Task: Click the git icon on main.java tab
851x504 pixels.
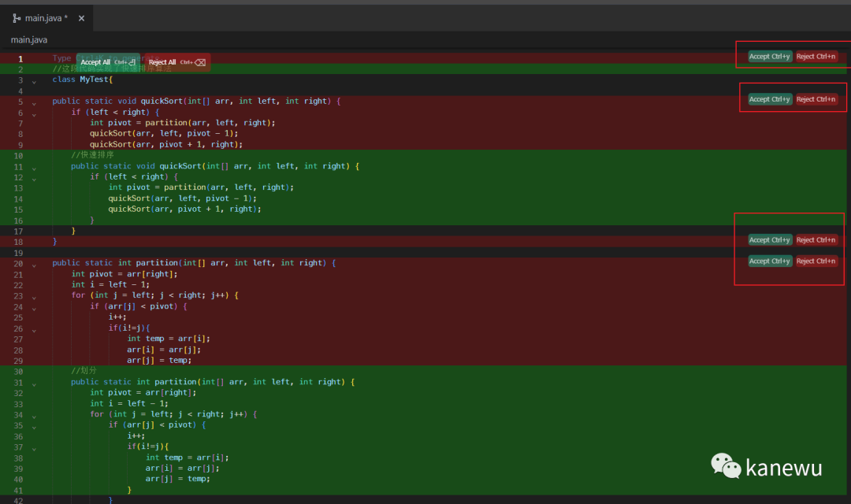Action: [17, 18]
